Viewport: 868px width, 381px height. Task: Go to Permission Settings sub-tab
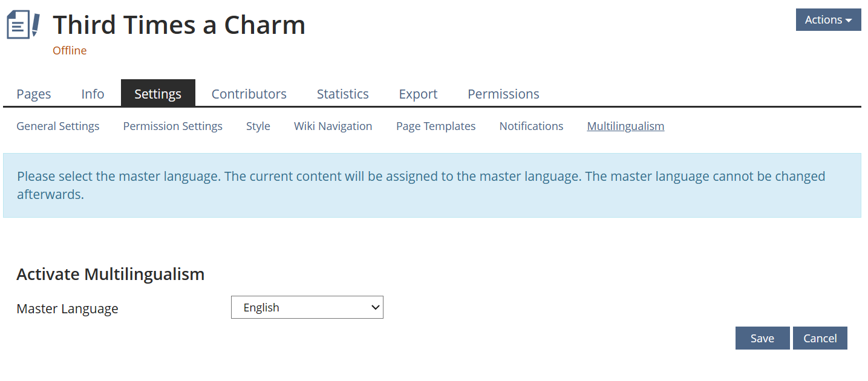[x=172, y=126]
